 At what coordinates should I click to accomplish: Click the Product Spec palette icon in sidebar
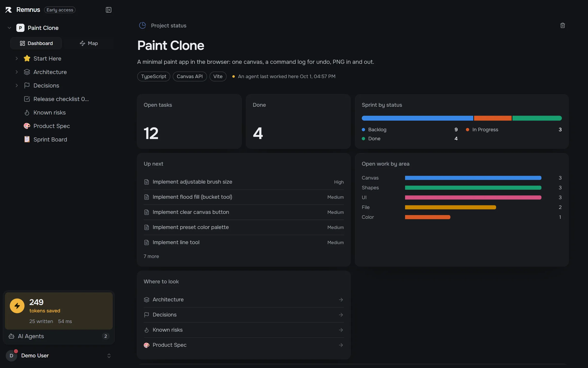(27, 126)
